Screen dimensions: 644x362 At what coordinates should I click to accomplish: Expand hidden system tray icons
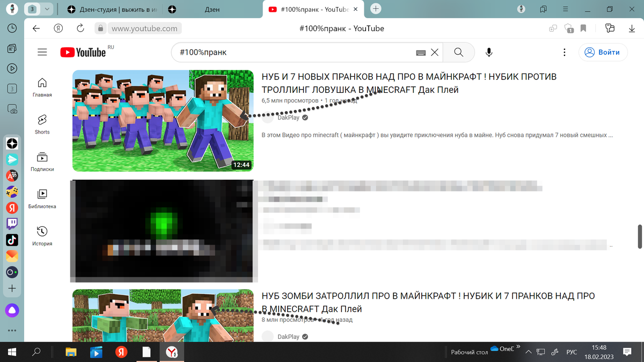(x=528, y=352)
